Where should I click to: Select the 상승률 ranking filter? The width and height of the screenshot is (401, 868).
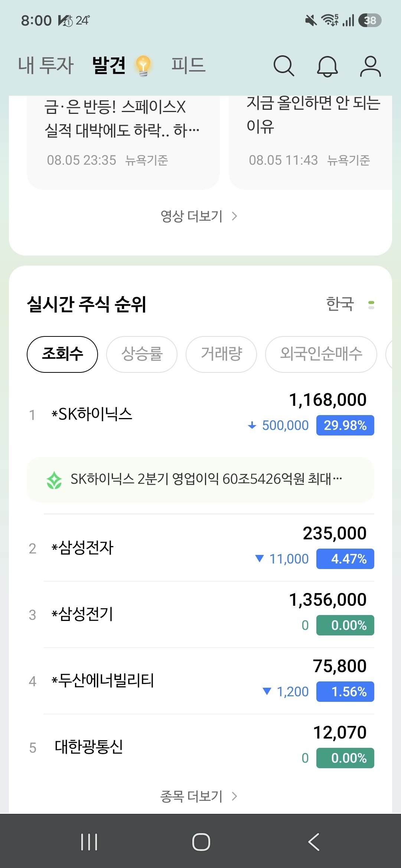click(142, 354)
